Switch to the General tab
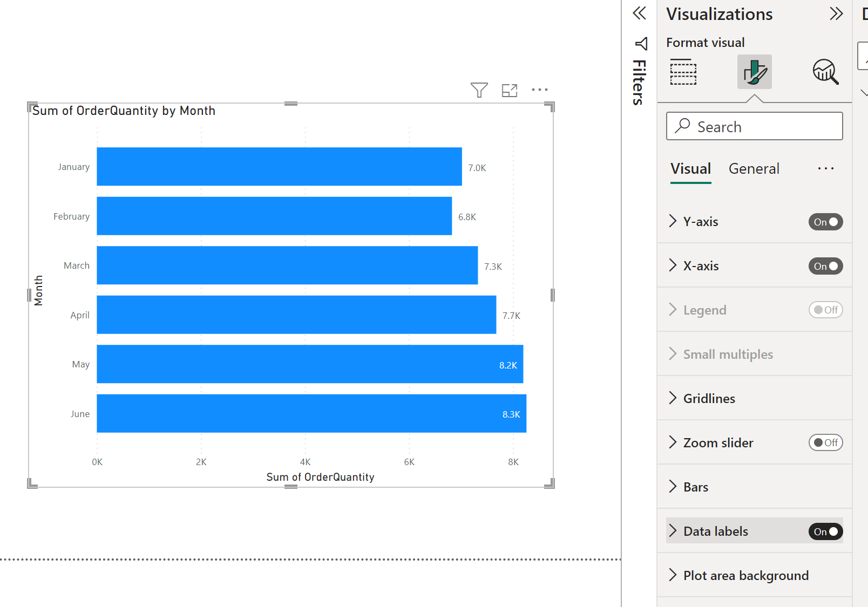Viewport: 868px width, 607px height. (754, 169)
